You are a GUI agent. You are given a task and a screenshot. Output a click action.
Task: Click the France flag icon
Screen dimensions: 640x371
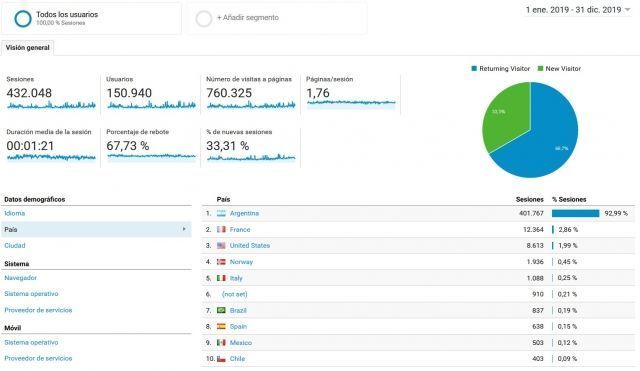click(x=221, y=229)
